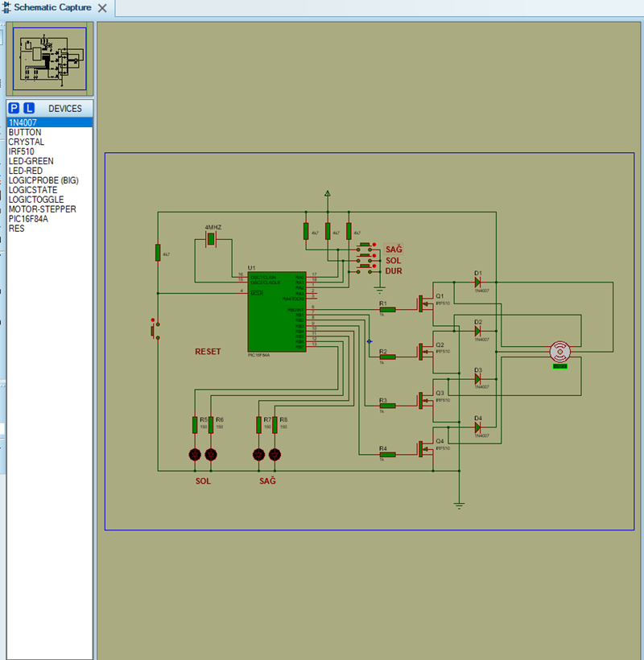Click the schematic overview thumbnail
Viewport: 644px width, 660px height.
click(49, 58)
